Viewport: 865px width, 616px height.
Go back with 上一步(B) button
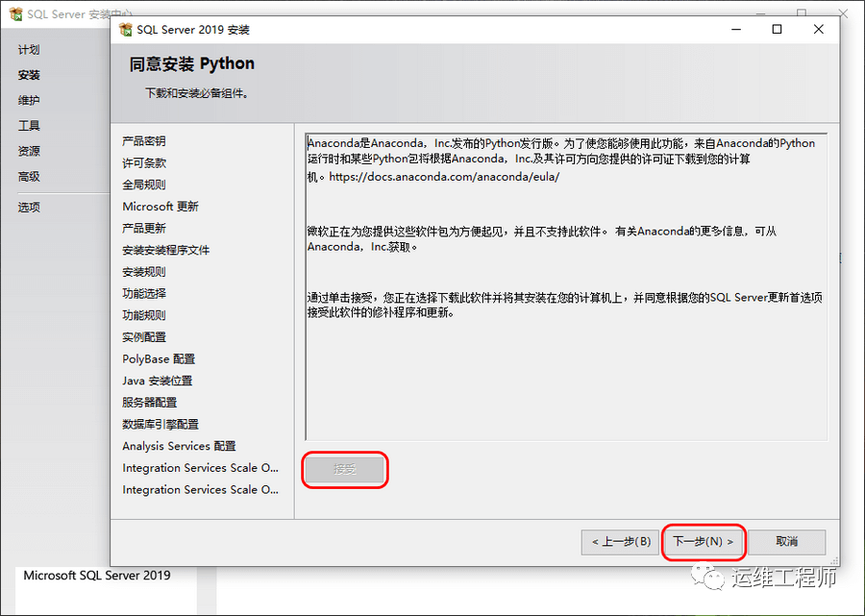tap(620, 542)
